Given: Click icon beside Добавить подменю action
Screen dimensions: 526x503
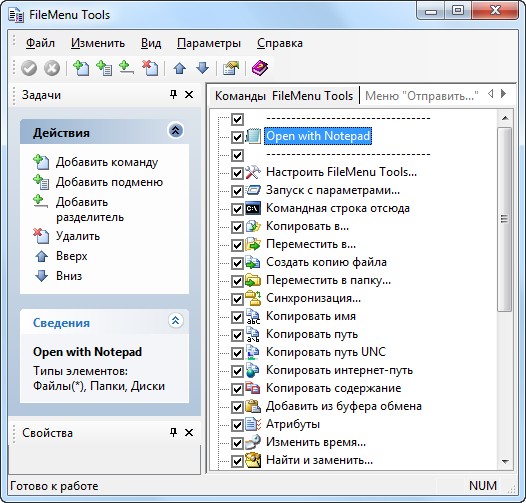Looking at the screenshot, I should click(41, 182).
